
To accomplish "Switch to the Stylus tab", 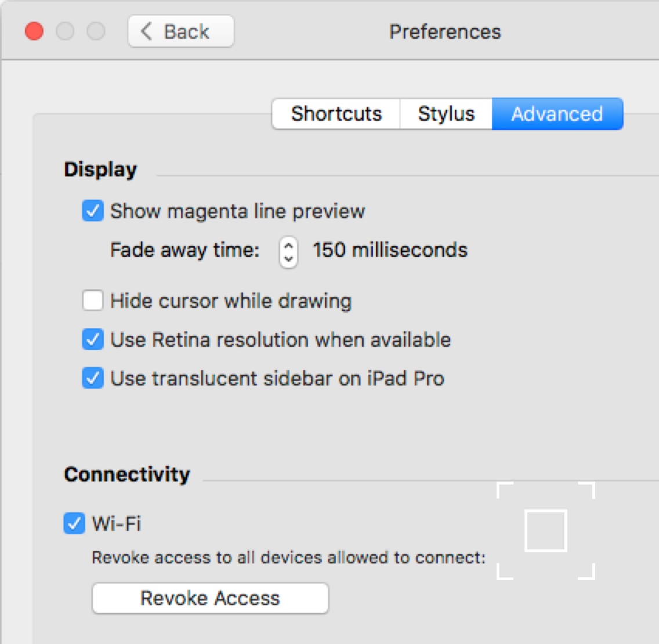I will pyautogui.click(x=446, y=114).
